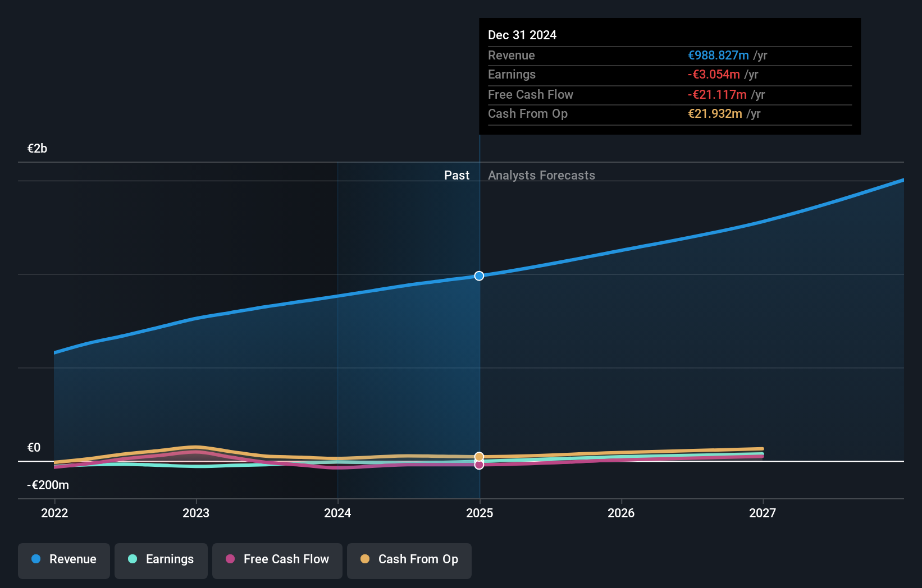Screen dimensions: 922x588
Task: Toggle the Earnings series legend button
Action: (x=161, y=561)
